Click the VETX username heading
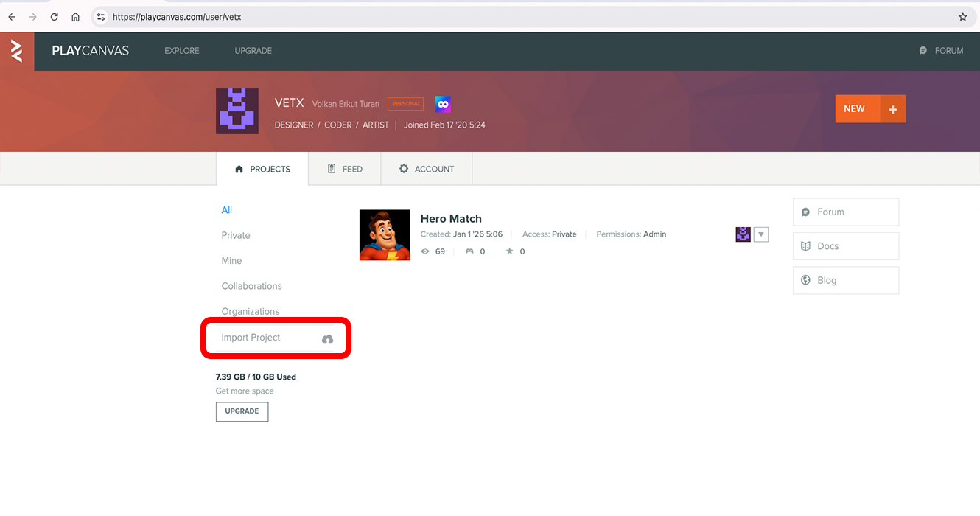 coord(289,102)
